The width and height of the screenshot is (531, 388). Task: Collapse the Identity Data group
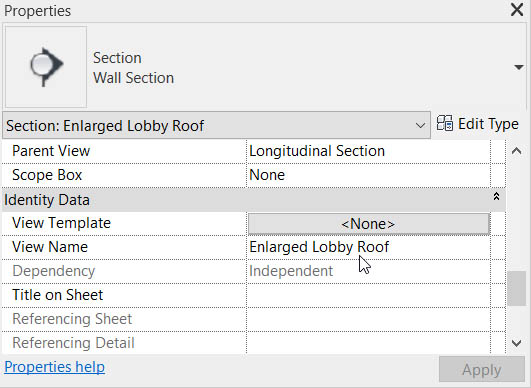point(496,196)
